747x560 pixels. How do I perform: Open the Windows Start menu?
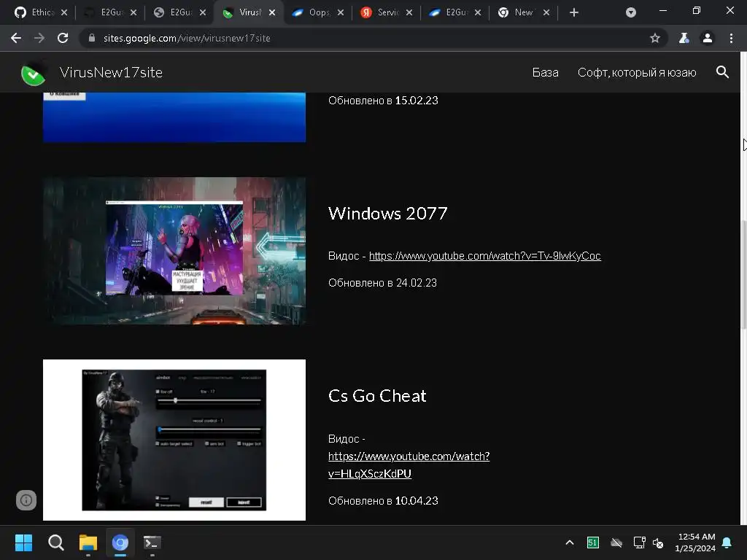pos(23,542)
